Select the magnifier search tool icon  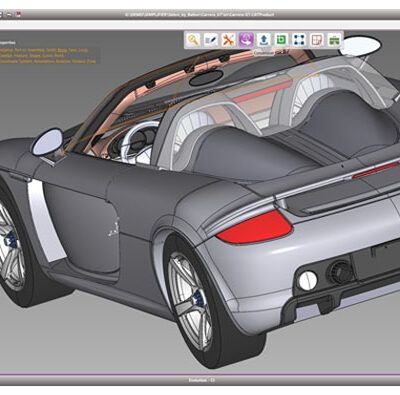pyautogui.click(x=193, y=40)
